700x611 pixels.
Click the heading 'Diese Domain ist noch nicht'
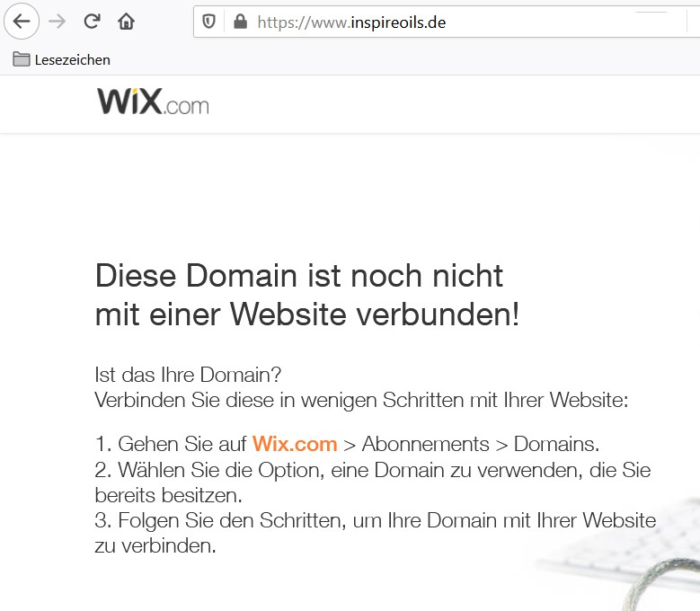point(298,275)
